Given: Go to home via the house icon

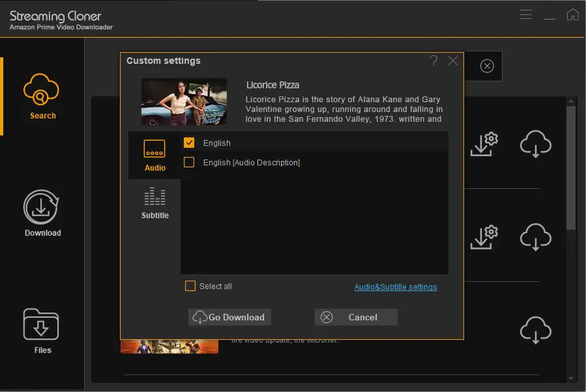Looking at the screenshot, I should (x=572, y=14).
